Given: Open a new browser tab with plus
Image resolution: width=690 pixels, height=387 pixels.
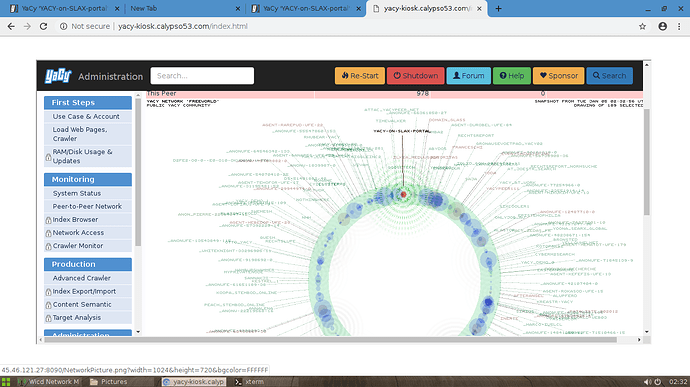Looking at the screenshot, I should (x=498, y=8).
